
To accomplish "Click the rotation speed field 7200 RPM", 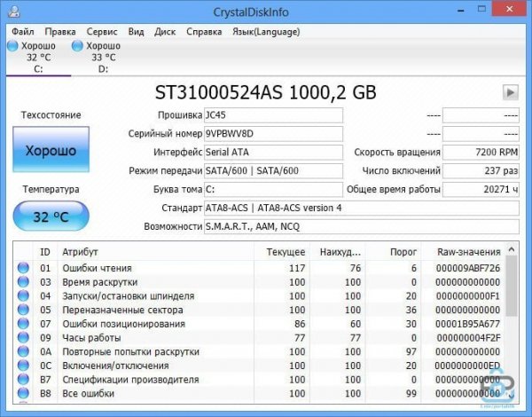I will (x=481, y=152).
